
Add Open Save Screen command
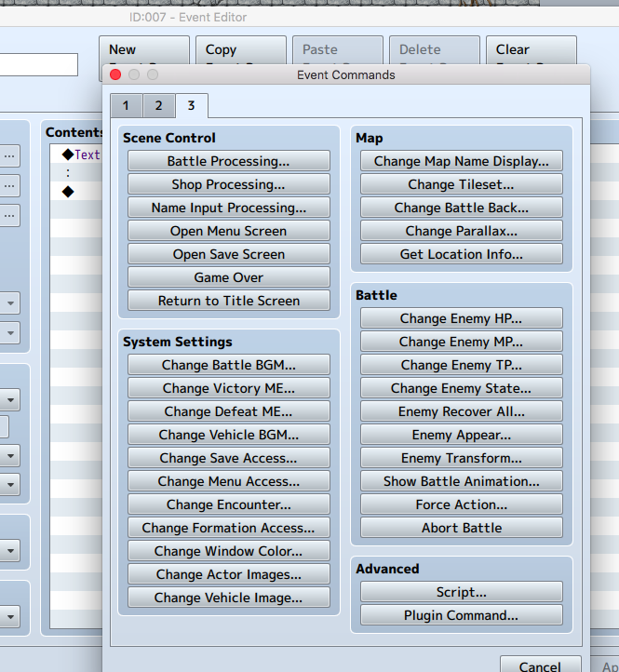click(228, 254)
